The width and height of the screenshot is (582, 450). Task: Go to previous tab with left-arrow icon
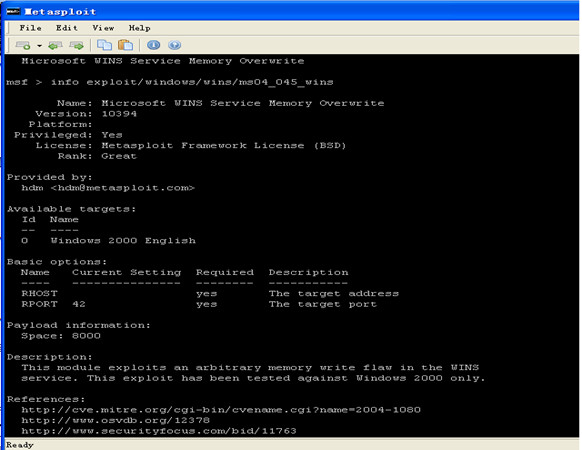[55, 45]
